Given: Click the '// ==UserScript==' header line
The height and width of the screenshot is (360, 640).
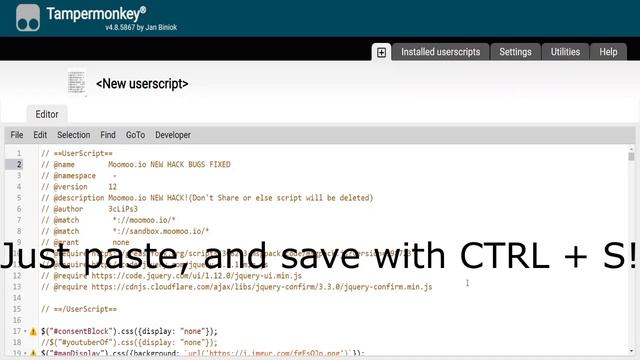Looking at the screenshot, I should [x=77, y=153].
